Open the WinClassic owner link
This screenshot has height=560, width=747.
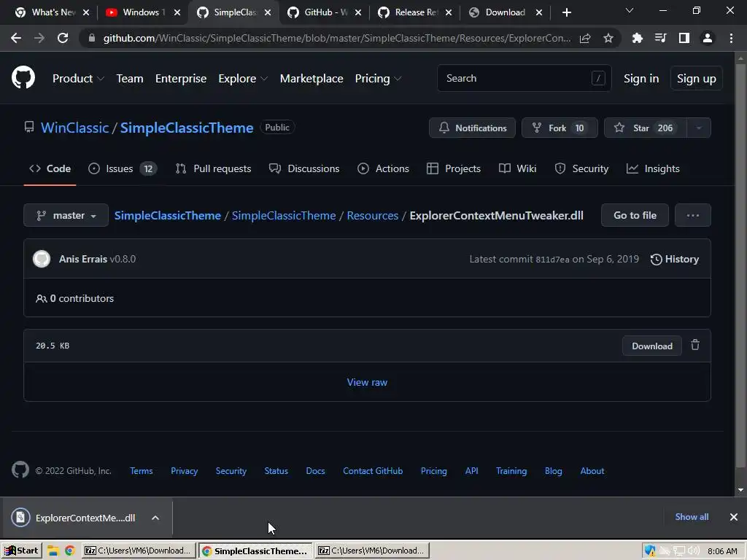[75, 128]
